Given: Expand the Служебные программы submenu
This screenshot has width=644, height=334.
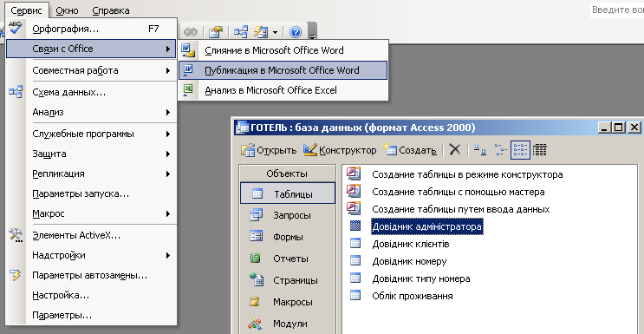Looking at the screenshot, I should [x=91, y=134].
